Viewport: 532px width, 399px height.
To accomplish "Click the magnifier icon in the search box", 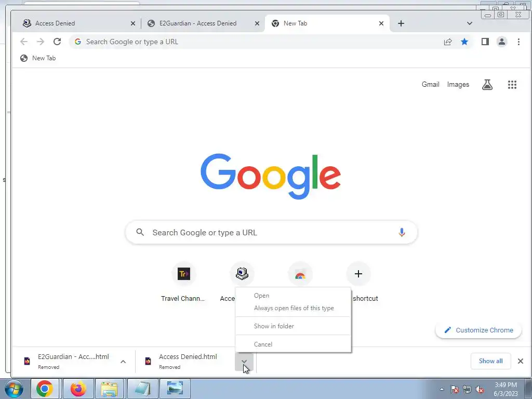I will (x=140, y=232).
